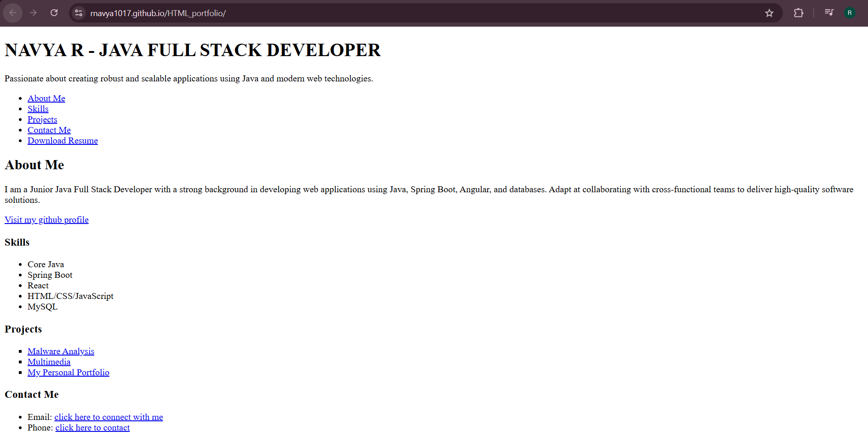Open the site information icon in address bar
The width and height of the screenshot is (868, 442).
click(x=79, y=13)
